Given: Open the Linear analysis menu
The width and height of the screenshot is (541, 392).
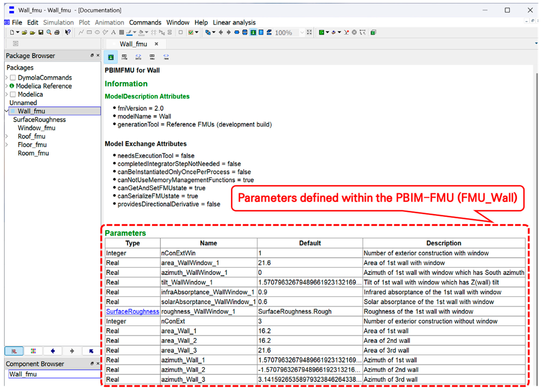Looking at the screenshot, I should pyautogui.click(x=234, y=22).
